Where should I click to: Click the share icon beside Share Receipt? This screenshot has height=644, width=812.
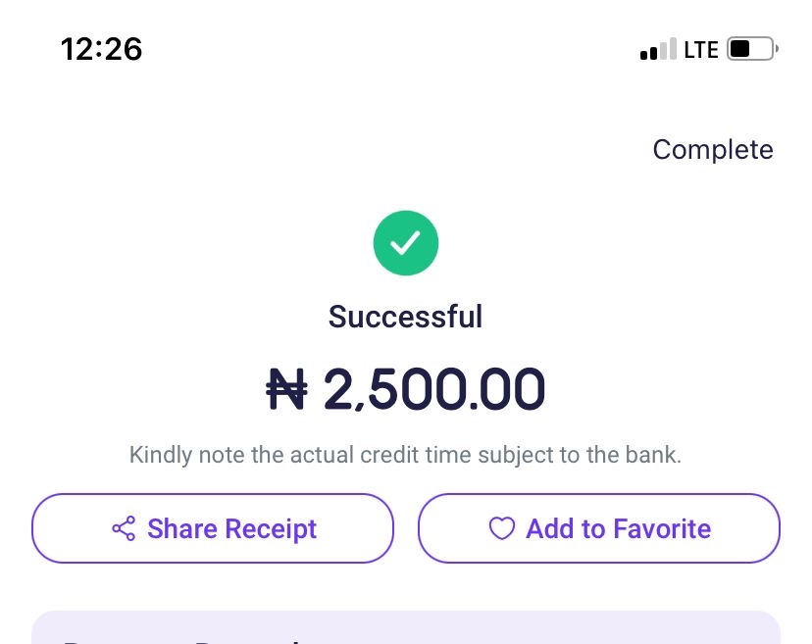pyautogui.click(x=124, y=529)
